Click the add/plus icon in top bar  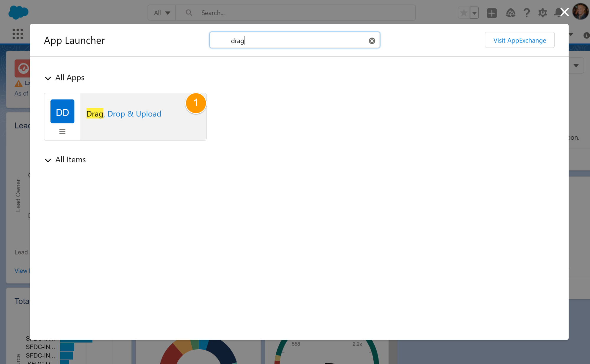click(x=492, y=12)
